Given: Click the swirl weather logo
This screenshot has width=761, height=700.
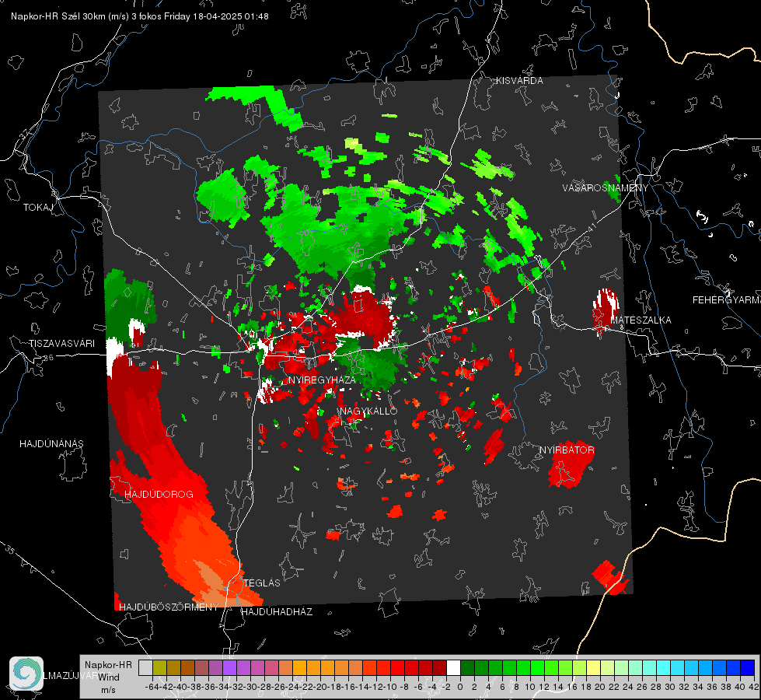Looking at the screenshot, I should point(26,674).
